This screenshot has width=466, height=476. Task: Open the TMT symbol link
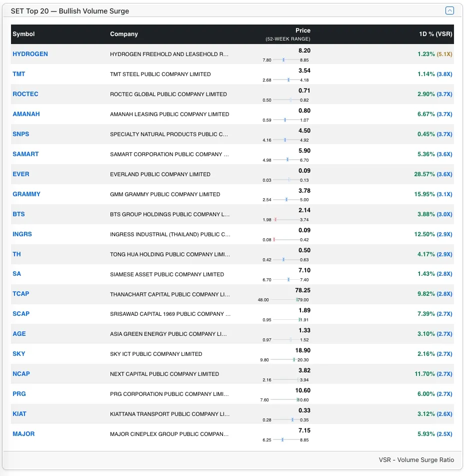(18, 74)
